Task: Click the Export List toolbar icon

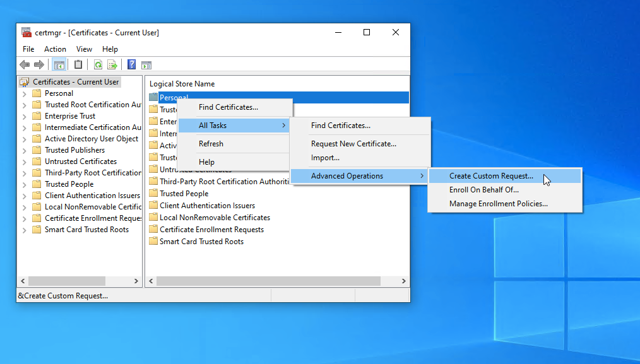Action: click(x=112, y=64)
